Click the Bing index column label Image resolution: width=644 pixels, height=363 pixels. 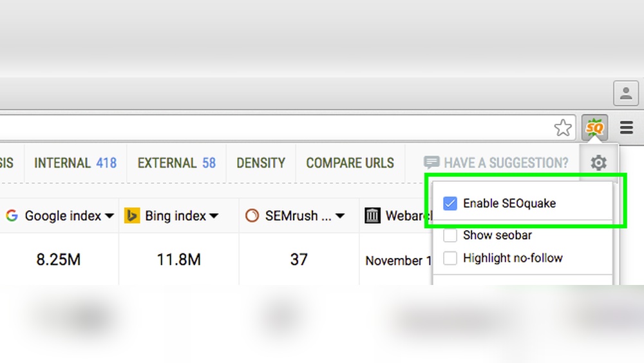point(175,216)
